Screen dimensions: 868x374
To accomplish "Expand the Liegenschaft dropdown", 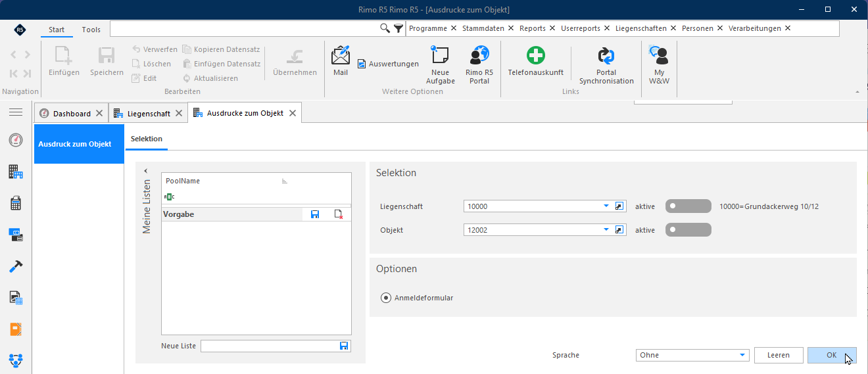I will point(606,206).
